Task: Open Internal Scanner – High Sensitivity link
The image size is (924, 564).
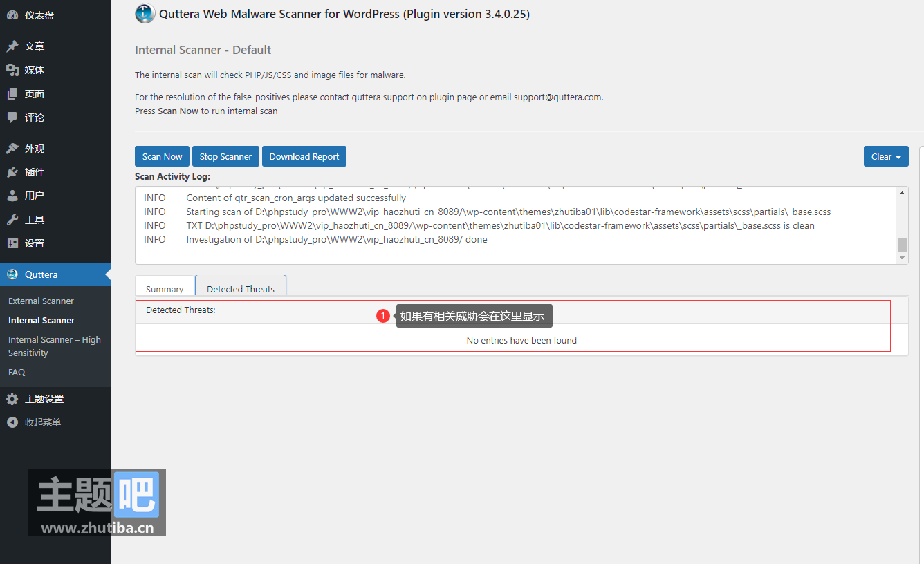Action: pos(55,346)
